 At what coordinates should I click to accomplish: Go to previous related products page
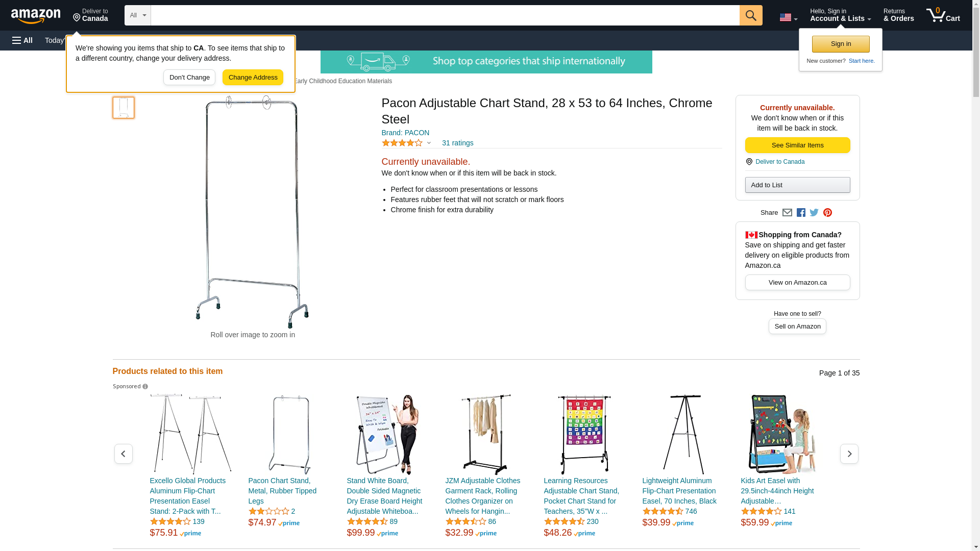(124, 454)
